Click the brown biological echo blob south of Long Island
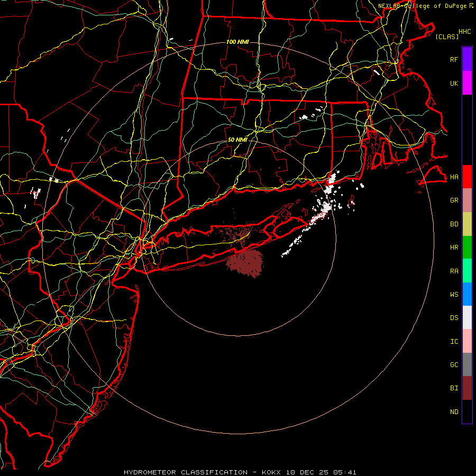Viewport: 476px width, 476px height. (x=245, y=263)
